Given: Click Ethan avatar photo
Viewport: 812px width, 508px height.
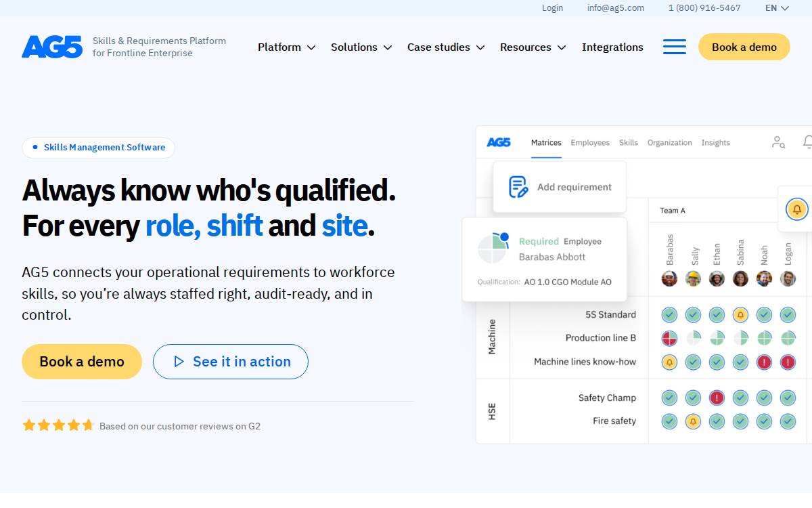Looking at the screenshot, I should (717, 278).
